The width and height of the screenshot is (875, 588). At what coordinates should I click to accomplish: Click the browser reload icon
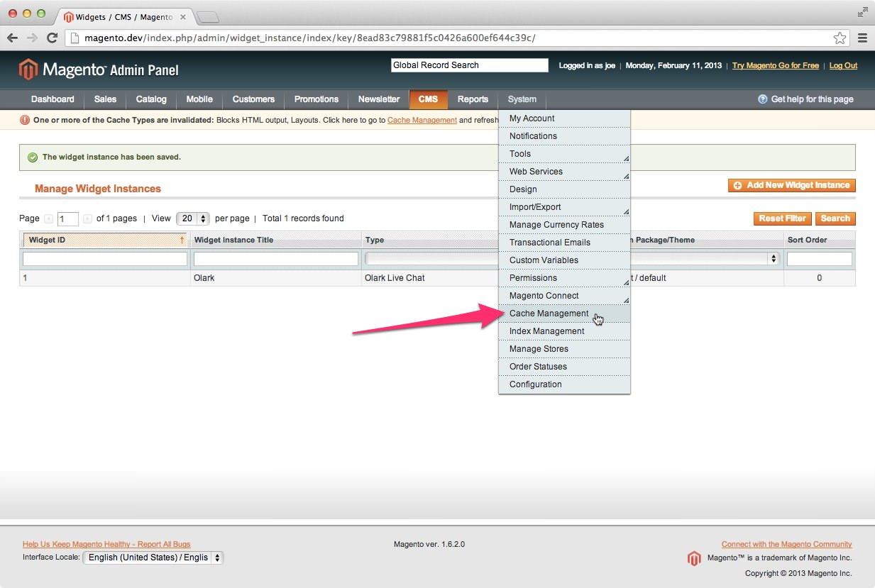coord(52,38)
